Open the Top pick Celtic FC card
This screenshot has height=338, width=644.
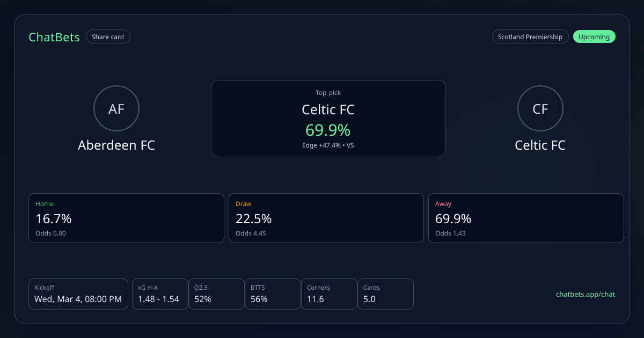pos(328,119)
